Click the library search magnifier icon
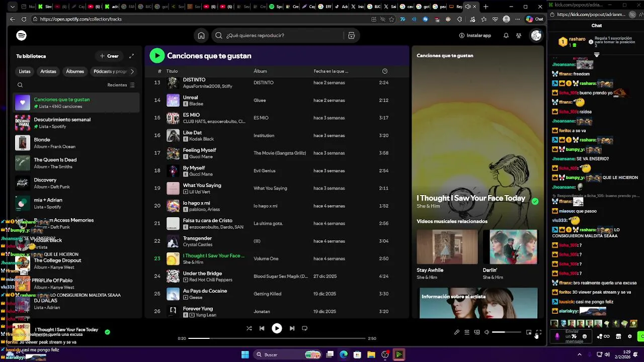Image resolution: width=644 pixels, height=362 pixels. tap(20, 85)
